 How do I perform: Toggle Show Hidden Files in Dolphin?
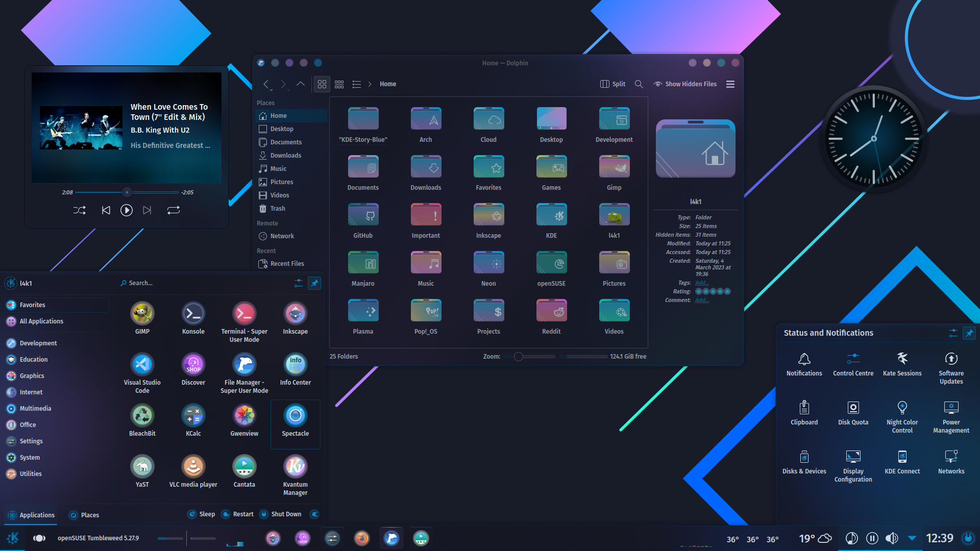[x=685, y=84]
